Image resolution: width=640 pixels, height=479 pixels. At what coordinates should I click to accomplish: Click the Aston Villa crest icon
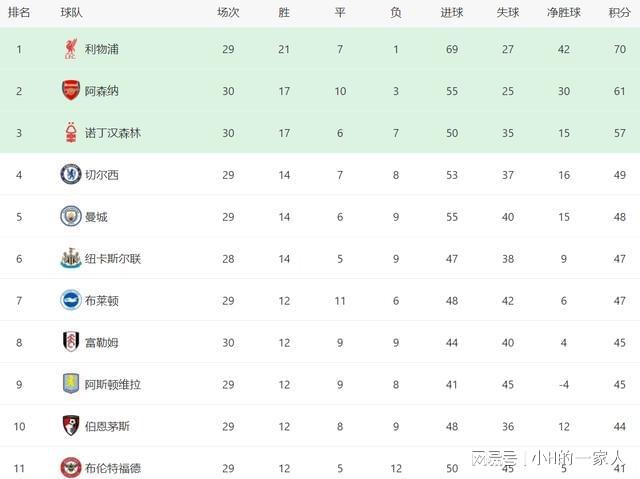(71, 384)
